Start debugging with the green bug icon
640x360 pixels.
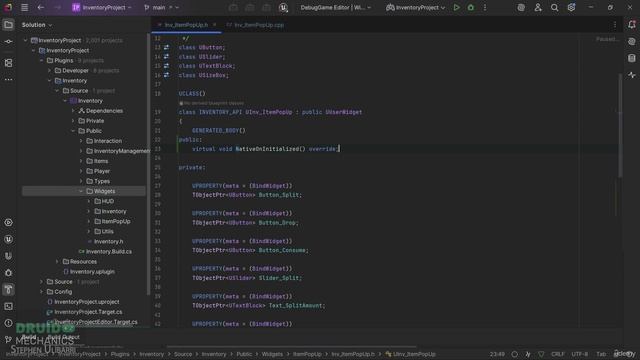(471, 7)
